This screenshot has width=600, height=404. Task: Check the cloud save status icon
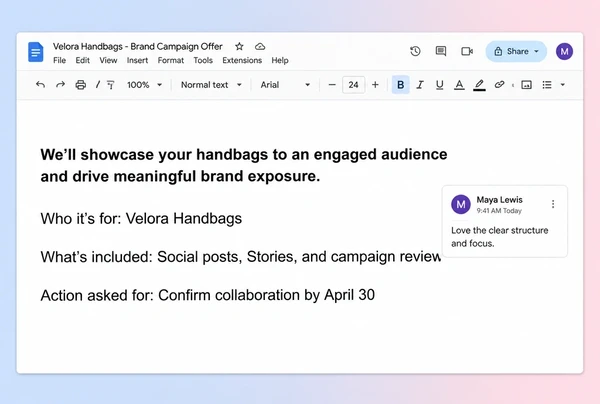tap(260, 47)
